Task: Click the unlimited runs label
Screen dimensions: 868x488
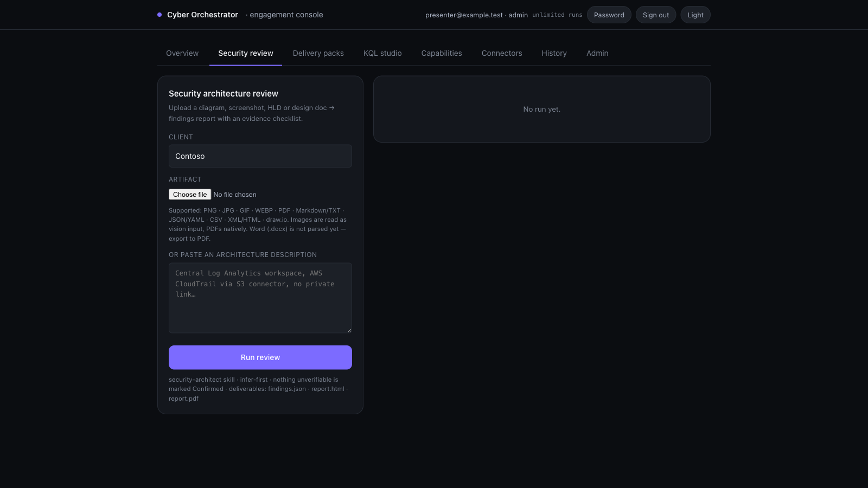Action: coord(557,15)
